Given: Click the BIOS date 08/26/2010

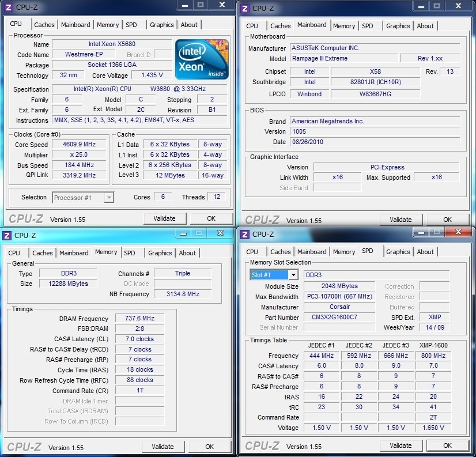Looking at the screenshot, I should click(x=375, y=142).
